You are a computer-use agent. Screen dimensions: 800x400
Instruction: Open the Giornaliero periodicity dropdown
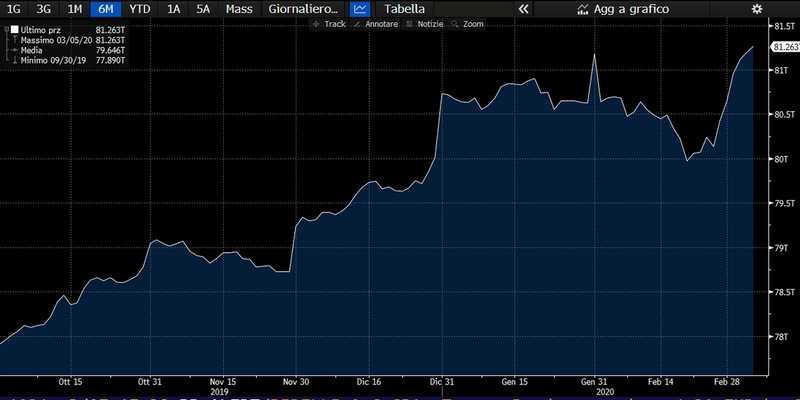[x=303, y=9]
